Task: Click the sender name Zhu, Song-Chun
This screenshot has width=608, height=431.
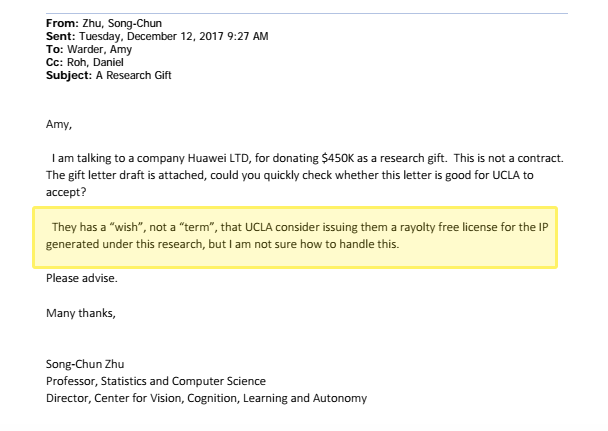Action: pos(122,24)
